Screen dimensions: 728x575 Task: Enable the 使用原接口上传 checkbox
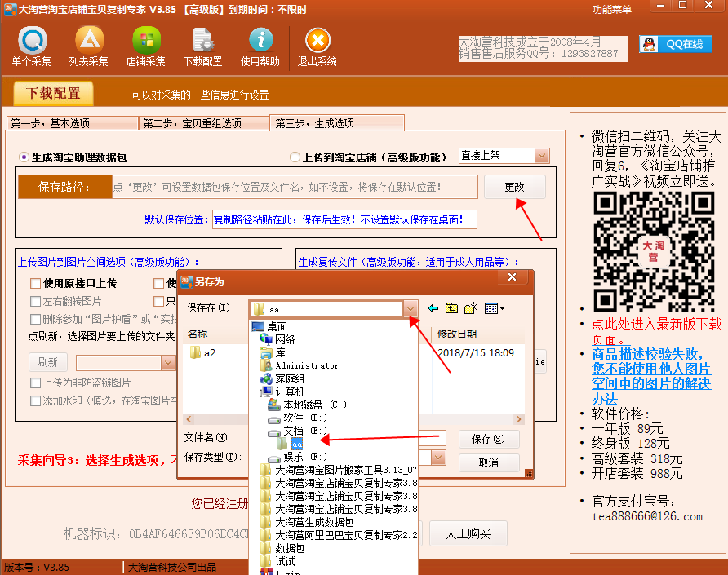tap(35, 283)
